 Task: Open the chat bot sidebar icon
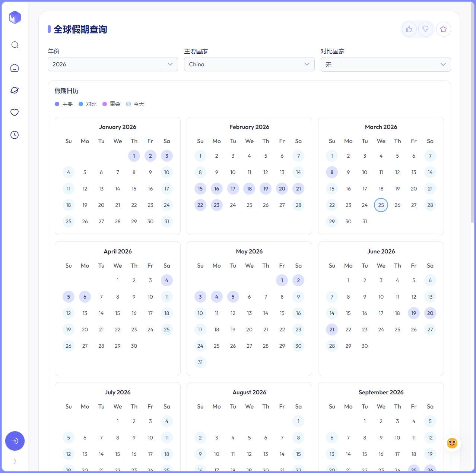[x=15, y=68]
